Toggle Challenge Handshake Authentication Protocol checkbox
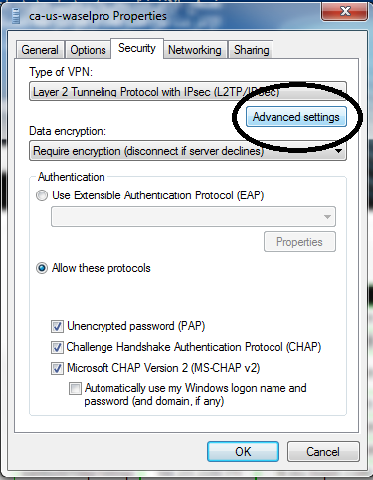 57,347
